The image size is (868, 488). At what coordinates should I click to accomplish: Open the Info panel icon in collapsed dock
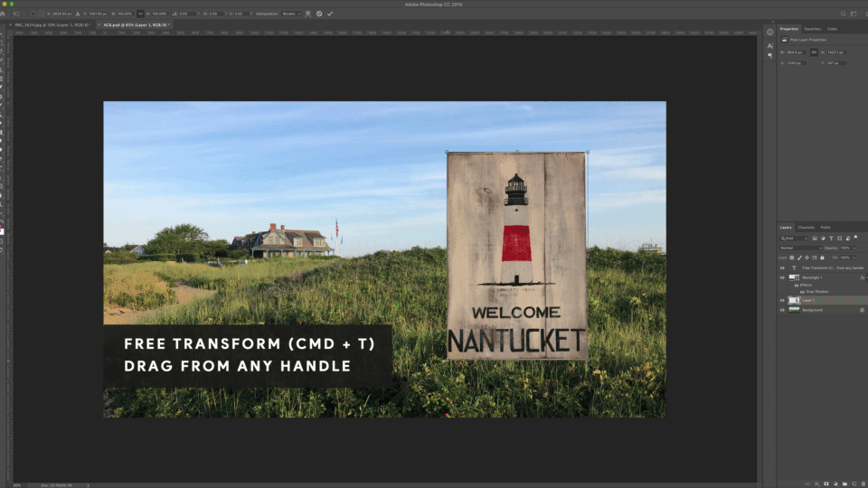(770, 33)
